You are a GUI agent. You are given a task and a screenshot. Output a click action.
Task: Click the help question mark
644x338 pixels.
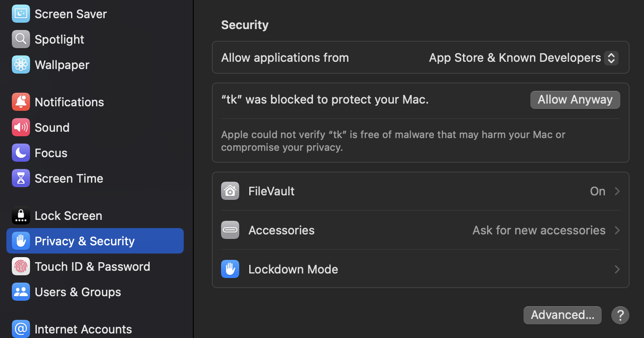pos(620,315)
